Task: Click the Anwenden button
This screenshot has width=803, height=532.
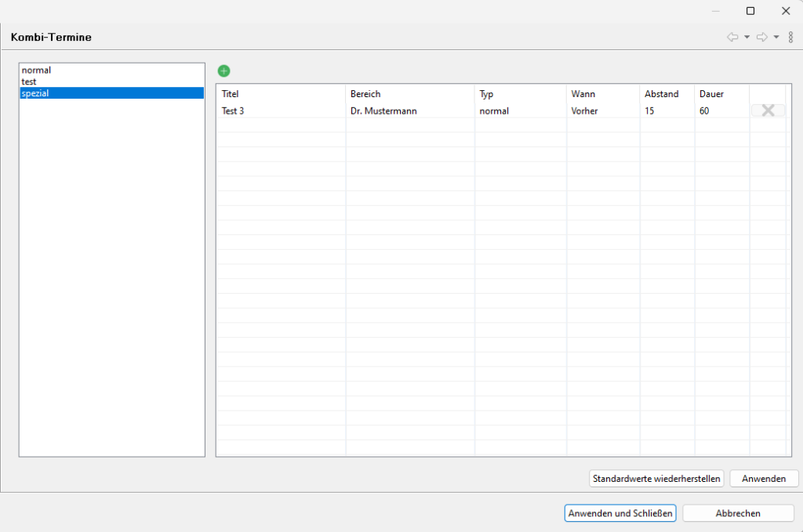Action: tap(763, 478)
